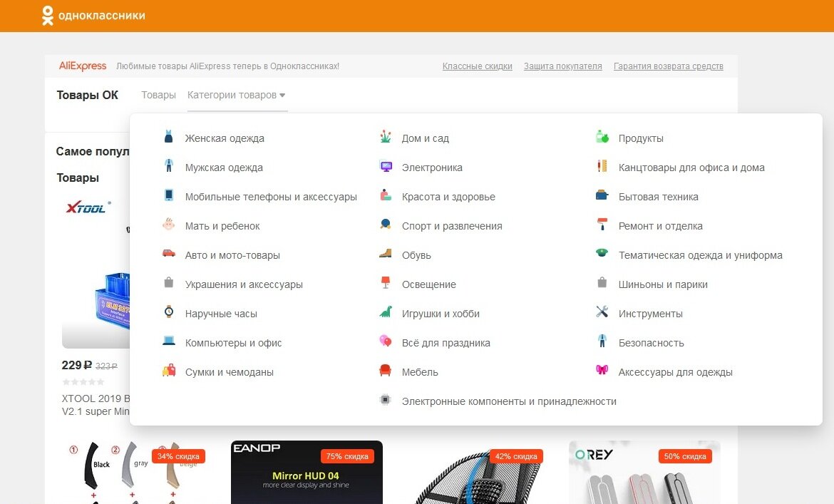Click the Товары ОК heading
834x504 pixels.
coord(87,95)
